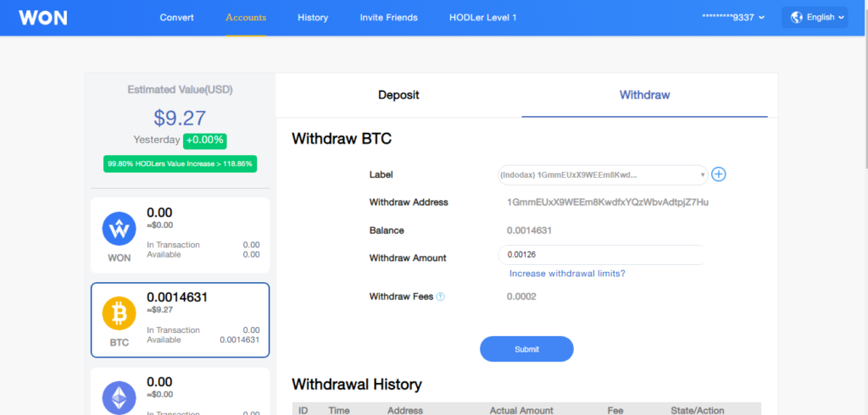The width and height of the screenshot is (868, 415).
Task: Open the English language dropdown
Action: pos(815,18)
